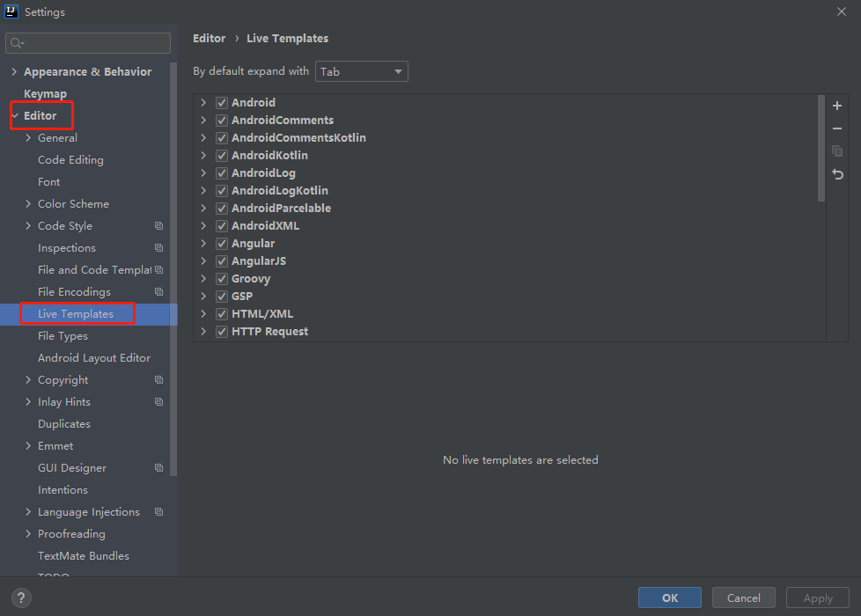
Task: Focus the settings search field
Action: [88, 43]
